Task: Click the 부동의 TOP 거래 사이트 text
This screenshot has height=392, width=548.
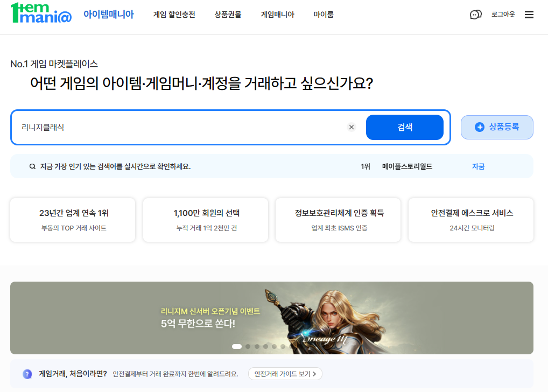Action: [x=74, y=228]
